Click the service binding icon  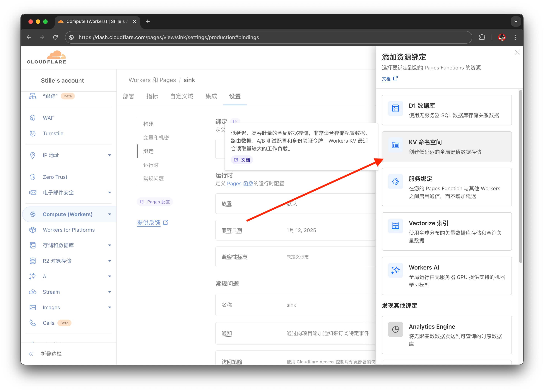point(395,182)
